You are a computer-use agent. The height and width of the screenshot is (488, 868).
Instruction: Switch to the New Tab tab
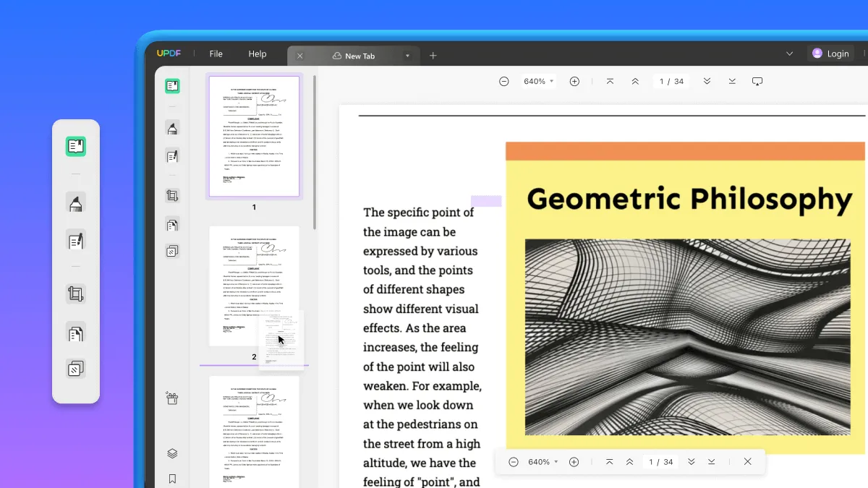353,56
